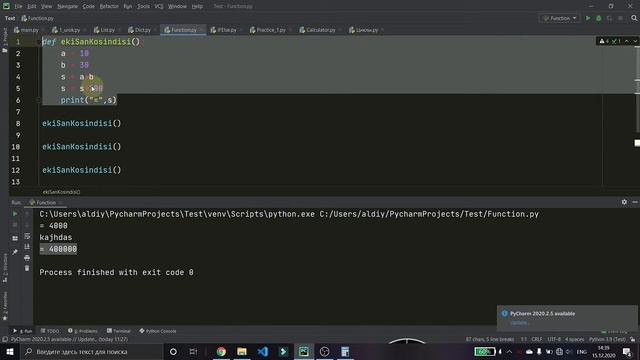Image resolution: width=640 pixels, height=360 pixels.
Task: Open inspection warnings indicator
Action: (x=610, y=41)
